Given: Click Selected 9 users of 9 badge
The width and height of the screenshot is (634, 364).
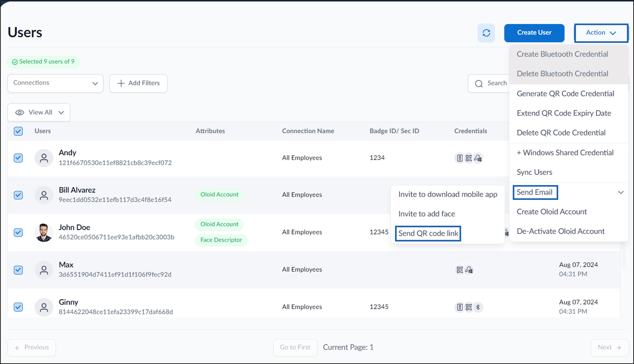Looking at the screenshot, I should pos(44,62).
